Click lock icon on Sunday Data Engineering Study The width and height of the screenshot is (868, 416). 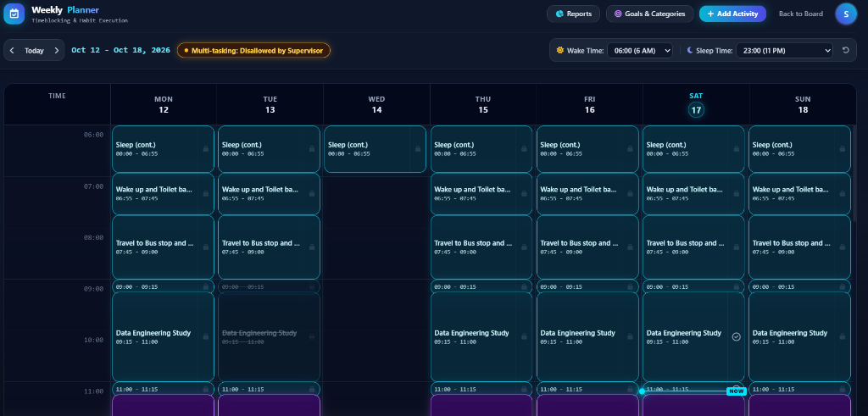point(843,337)
